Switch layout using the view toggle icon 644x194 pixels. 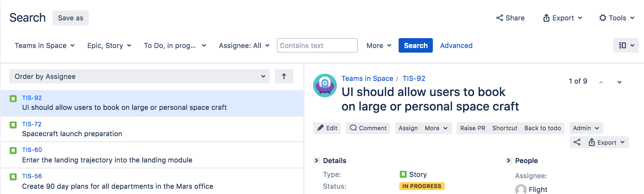[x=626, y=45]
